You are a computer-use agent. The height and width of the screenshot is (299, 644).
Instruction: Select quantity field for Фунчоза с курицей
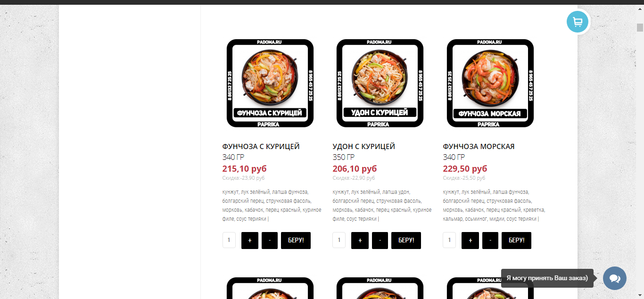tap(229, 240)
